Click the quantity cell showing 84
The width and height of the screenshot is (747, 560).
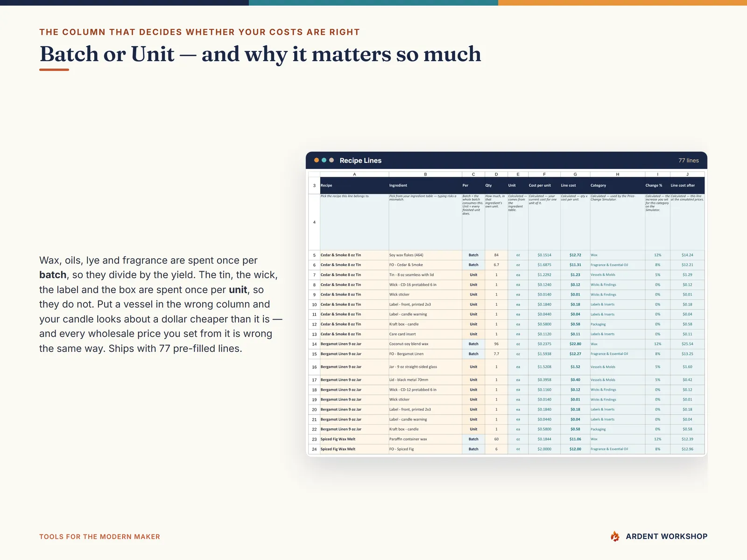coord(496,255)
